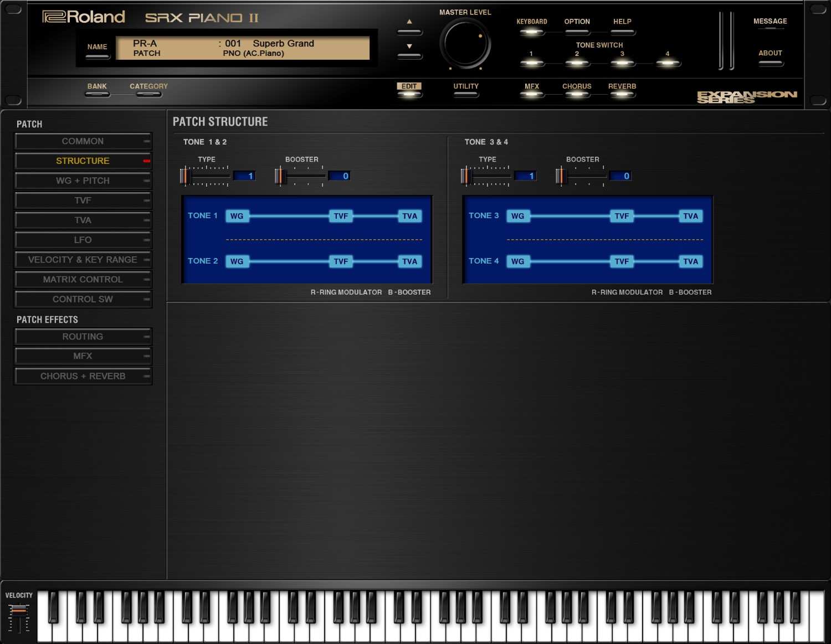Open the OPTION menu
This screenshot has height=644, width=831.
pyautogui.click(x=576, y=30)
